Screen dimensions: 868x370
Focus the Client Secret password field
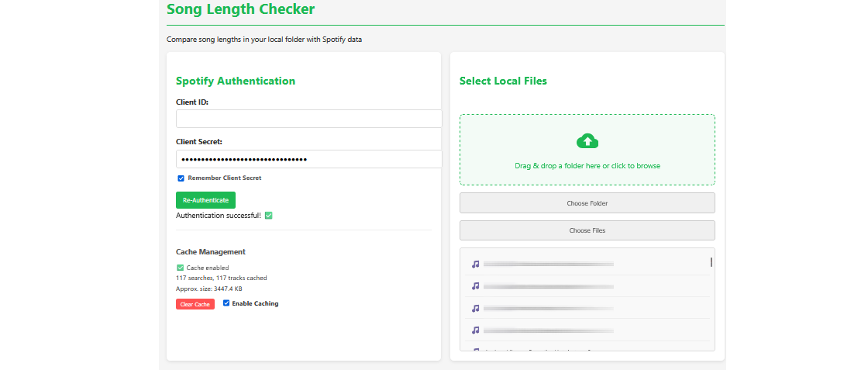(x=309, y=159)
